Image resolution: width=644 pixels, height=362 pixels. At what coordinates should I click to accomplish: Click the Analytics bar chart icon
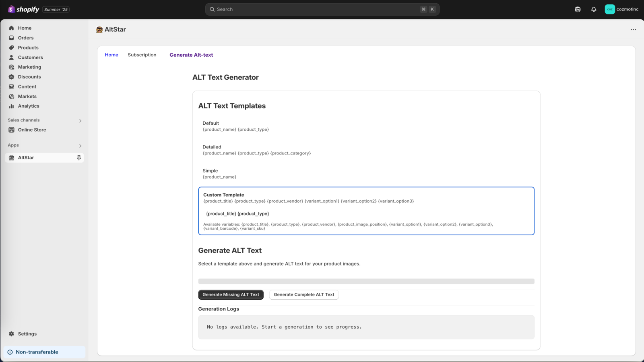point(11,106)
